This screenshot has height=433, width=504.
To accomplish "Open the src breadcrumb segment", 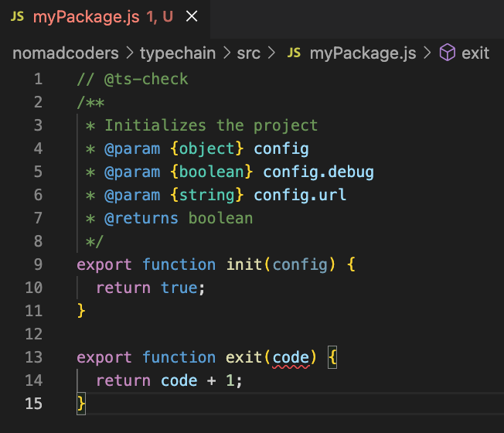I will (x=248, y=53).
